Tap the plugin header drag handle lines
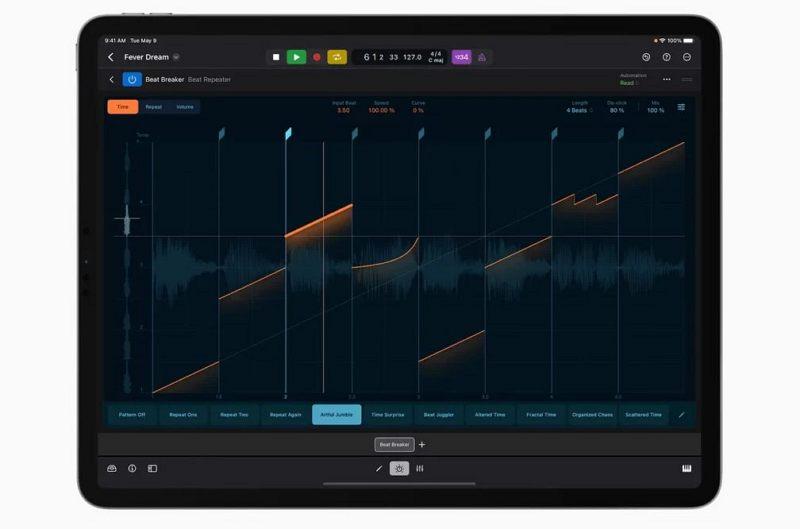This screenshot has width=800, height=529. pos(687,80)
